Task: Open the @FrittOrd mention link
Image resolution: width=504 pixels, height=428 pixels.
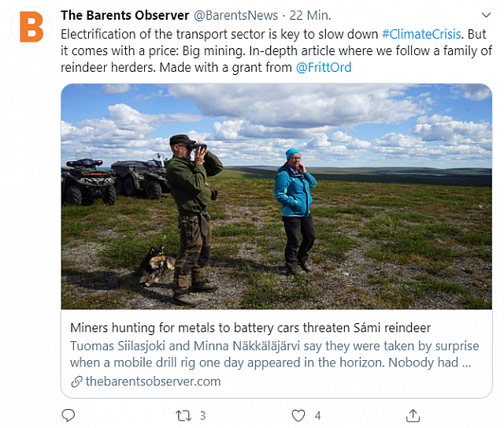Action: coord(324,68)
